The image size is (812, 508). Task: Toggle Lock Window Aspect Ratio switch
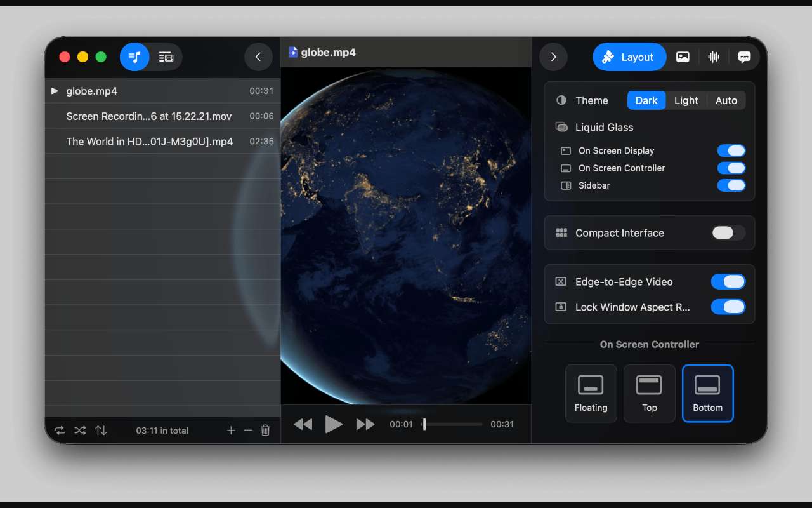[728, 307]
